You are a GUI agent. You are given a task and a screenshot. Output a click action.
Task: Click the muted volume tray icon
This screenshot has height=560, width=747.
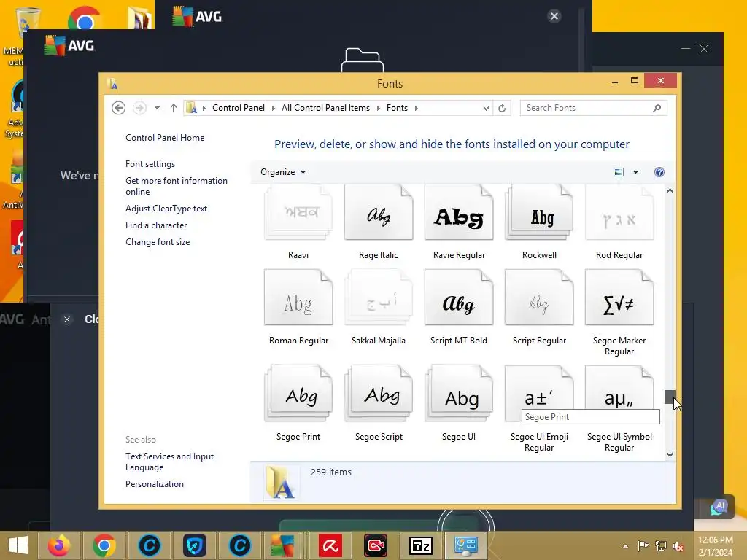pos(678,546)
